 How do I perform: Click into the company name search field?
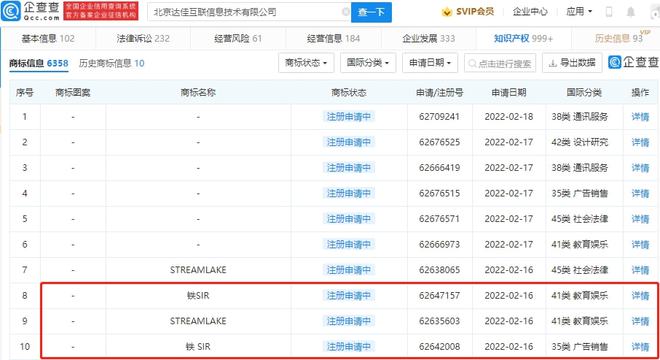[x=248, y=12]
